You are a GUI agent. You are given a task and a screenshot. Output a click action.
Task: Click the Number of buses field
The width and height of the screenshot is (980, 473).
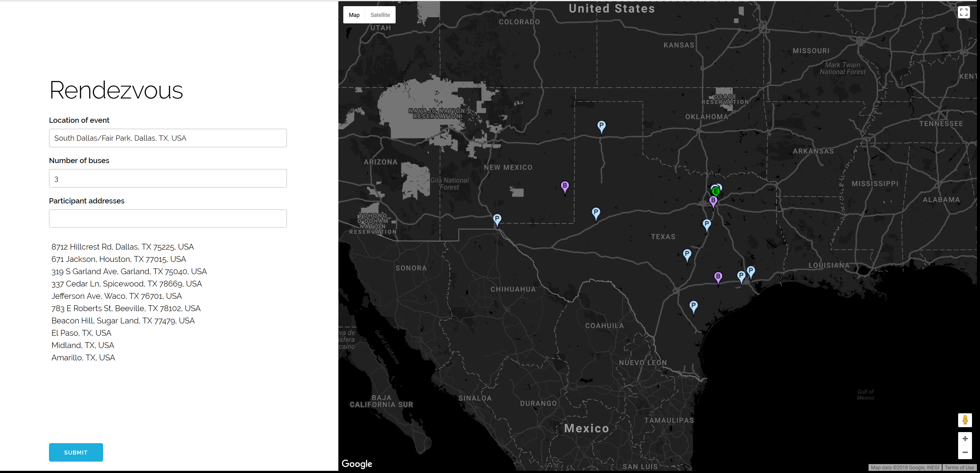168,178
